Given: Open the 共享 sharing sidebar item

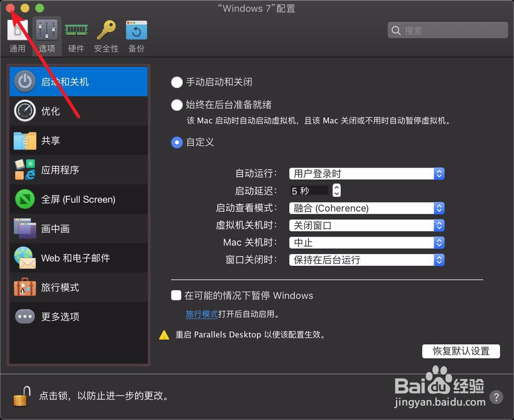Looking at the screenshot, I should [x=78, y=140].
